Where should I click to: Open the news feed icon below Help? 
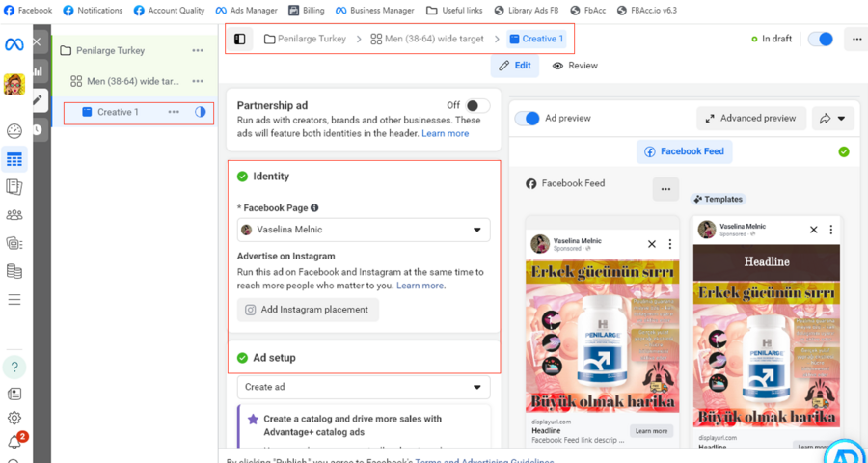(14, 394)
